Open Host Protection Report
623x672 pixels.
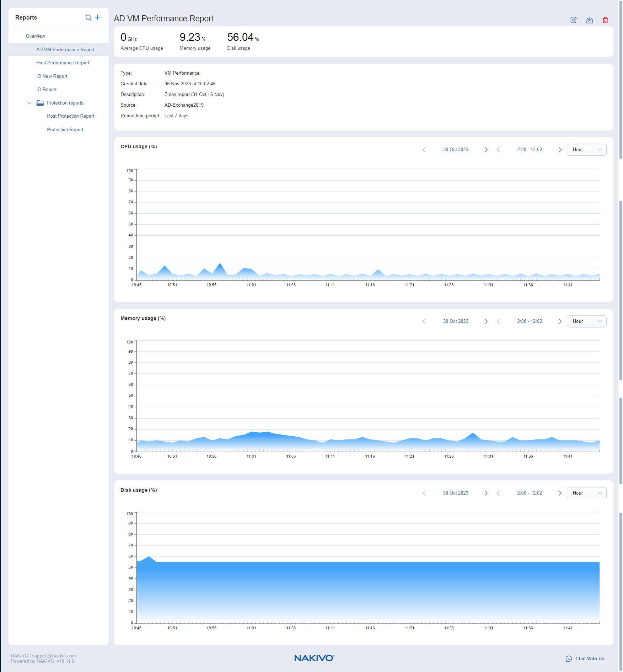[70, 116]
